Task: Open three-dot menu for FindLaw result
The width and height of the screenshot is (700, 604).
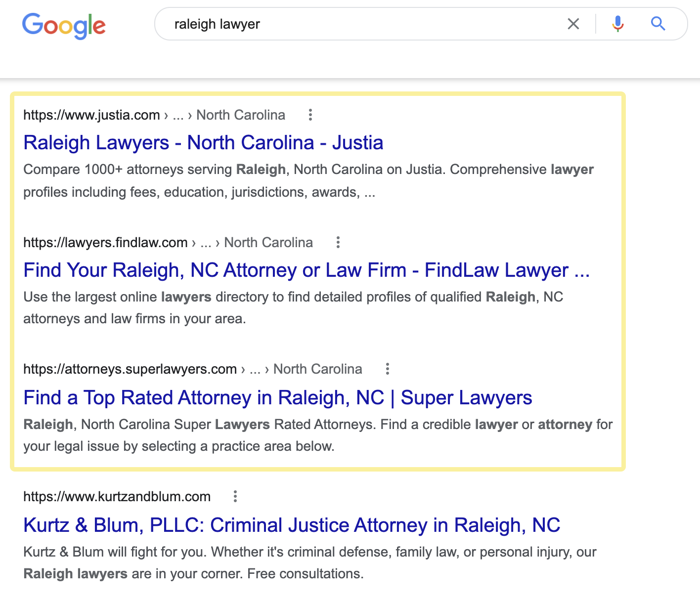Action: coord(338,243)
